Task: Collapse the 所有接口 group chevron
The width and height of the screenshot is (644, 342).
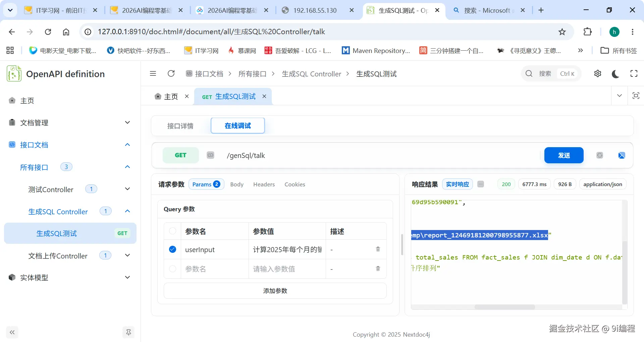Action: pyautogui.click(x=127, y=167)
